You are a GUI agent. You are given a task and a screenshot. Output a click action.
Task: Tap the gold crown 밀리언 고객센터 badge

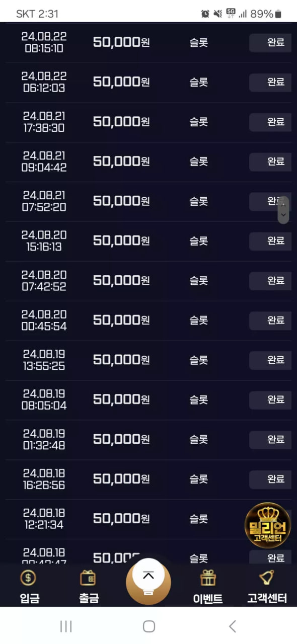(x=267, y=525)
